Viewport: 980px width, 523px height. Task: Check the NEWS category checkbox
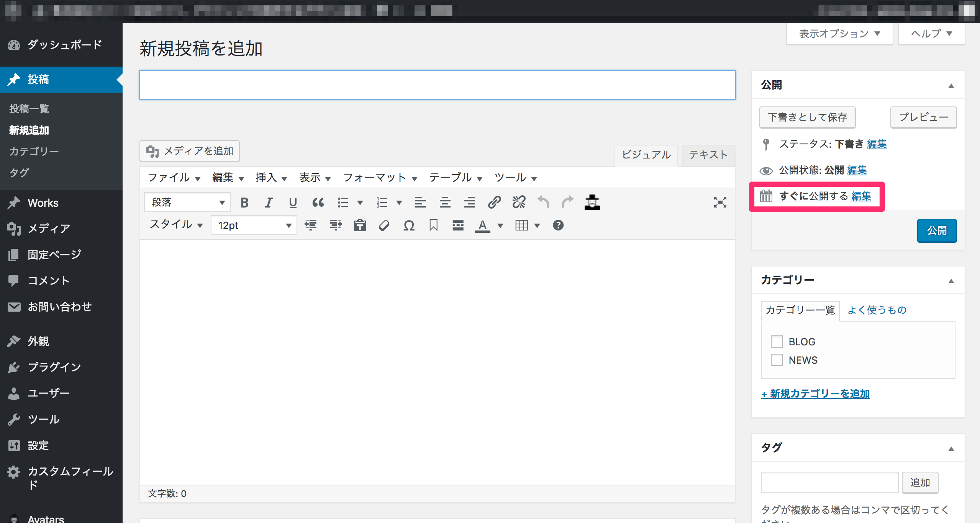click(x=777, y=360)
